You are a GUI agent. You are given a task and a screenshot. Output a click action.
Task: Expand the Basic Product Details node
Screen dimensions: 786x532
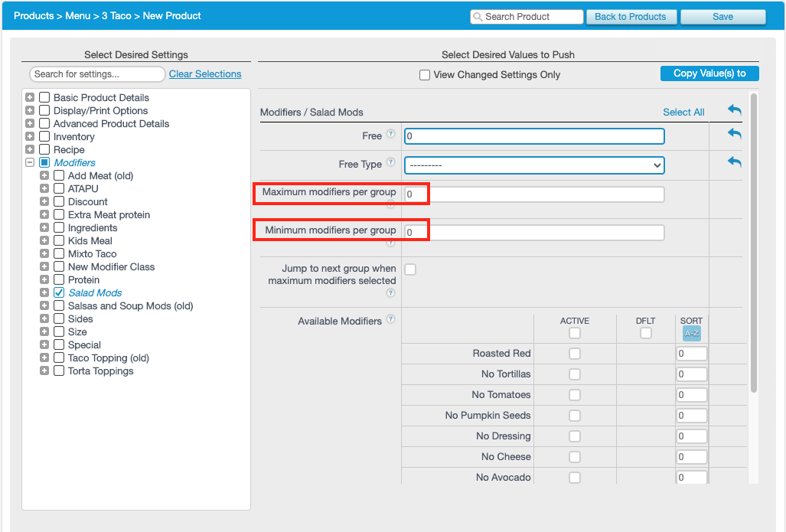(x=30, y=97)
